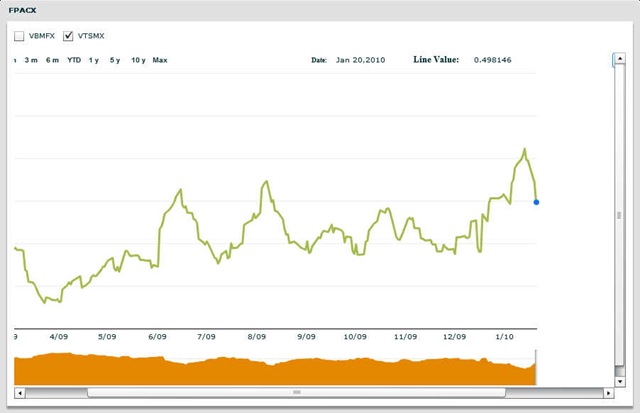Click the FPACX title text
This screenshot has height=413, width=640.
point(22,10)
